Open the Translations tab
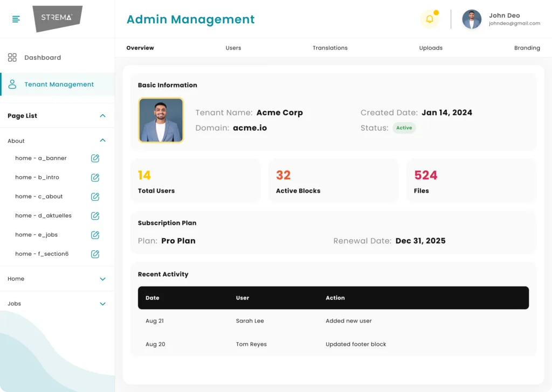552x392 pixels. click(x=330, y=48)
